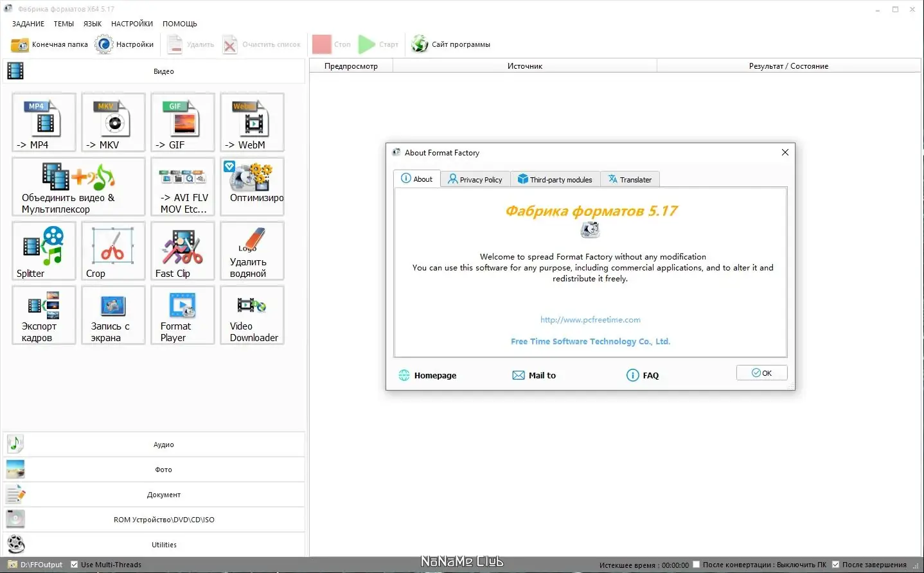Start the Запись с экрана recorder
This screenshot has height=573, width=924.
coord(113,315)
